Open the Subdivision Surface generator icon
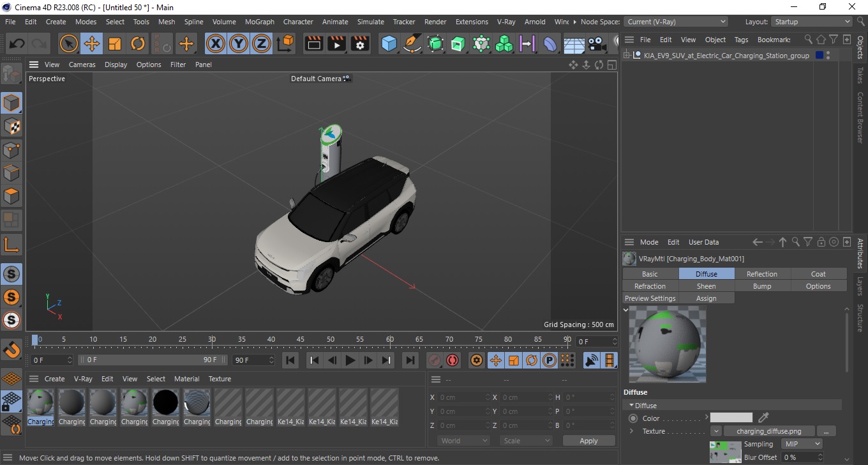The width and height of the screenshot is (868, 465). [x=435, y=43]
